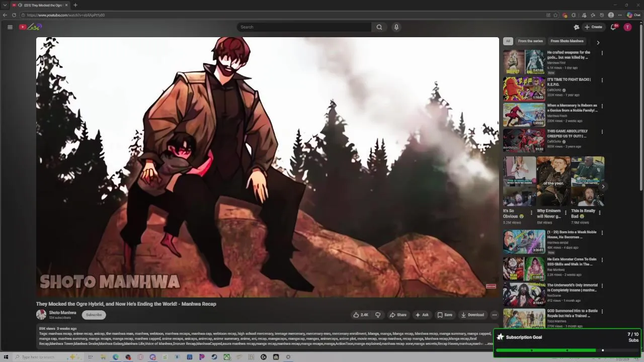Open Shoto Manhwa channel avatar
This screenshot has height=362, width=644.
click(41, 315)
